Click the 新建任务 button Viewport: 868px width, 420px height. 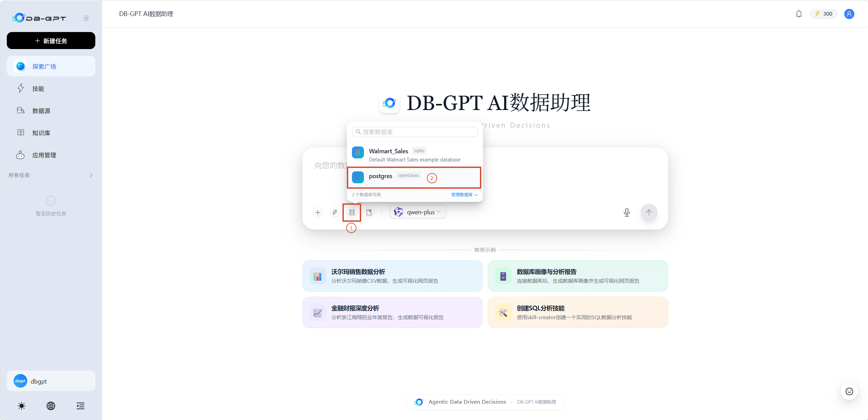coord(51,41)
